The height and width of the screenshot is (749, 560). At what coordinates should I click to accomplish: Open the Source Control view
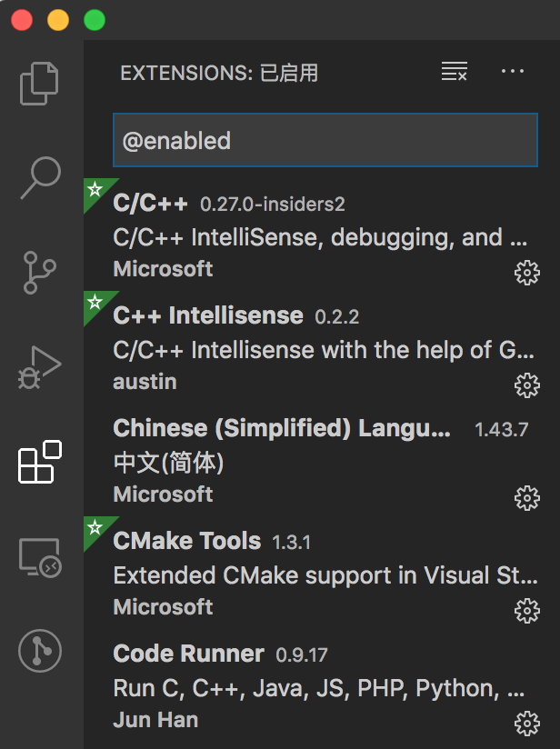tap(40, 273)
